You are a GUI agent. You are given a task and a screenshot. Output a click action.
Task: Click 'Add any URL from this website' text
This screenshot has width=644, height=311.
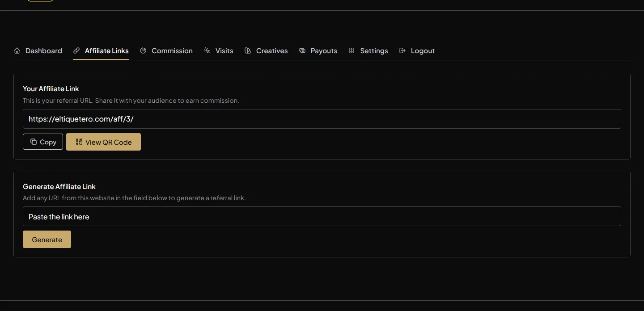pyautogui.click(x=134, y=198)
